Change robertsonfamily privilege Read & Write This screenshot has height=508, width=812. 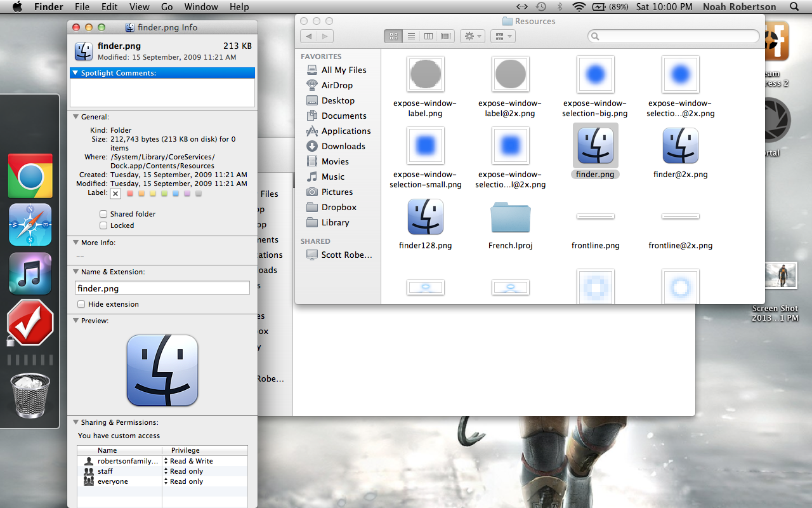click(x=188, y=461)
